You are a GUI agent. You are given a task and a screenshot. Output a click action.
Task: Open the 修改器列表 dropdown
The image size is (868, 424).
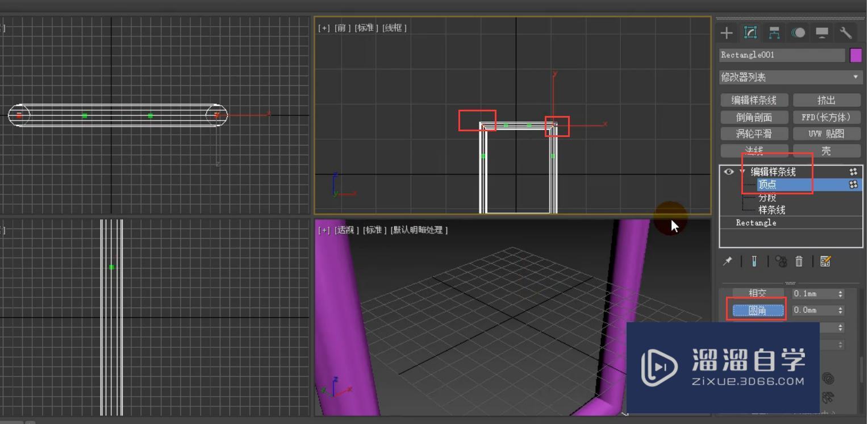(x=791, y=77)
